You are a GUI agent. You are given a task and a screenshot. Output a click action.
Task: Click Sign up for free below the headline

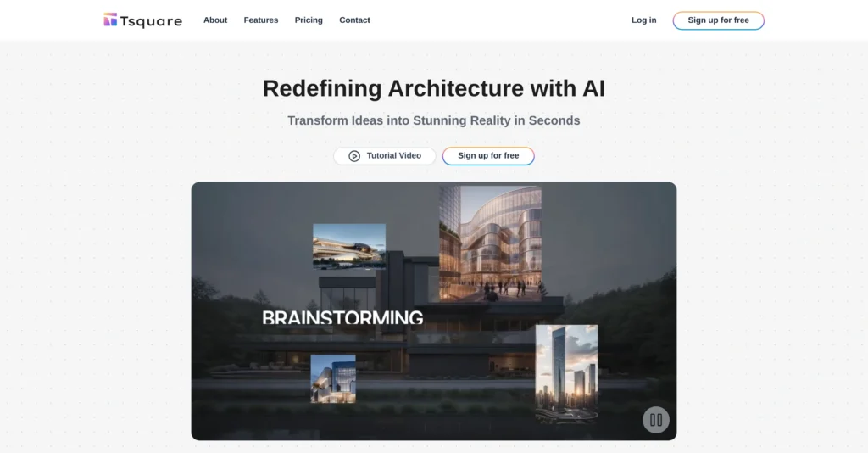pos(488,156)
